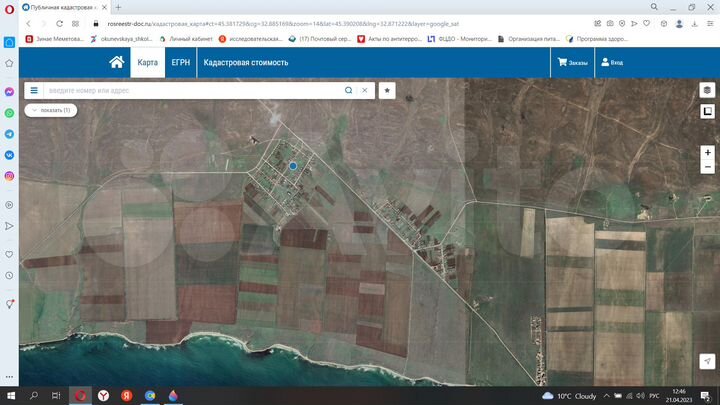Open the Заказы cart link
720x405 pixels.
(x=573, y=62)
